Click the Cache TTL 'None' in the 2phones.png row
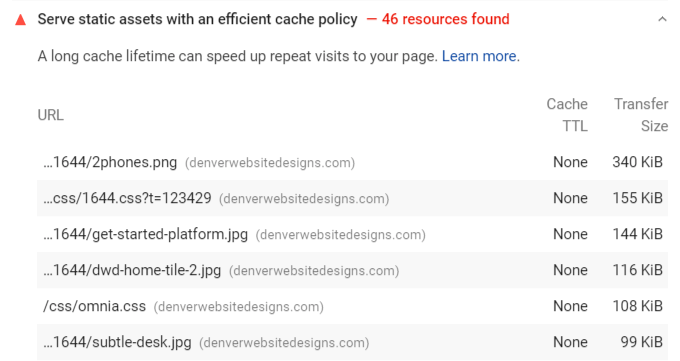 click(x=570, y=162)
